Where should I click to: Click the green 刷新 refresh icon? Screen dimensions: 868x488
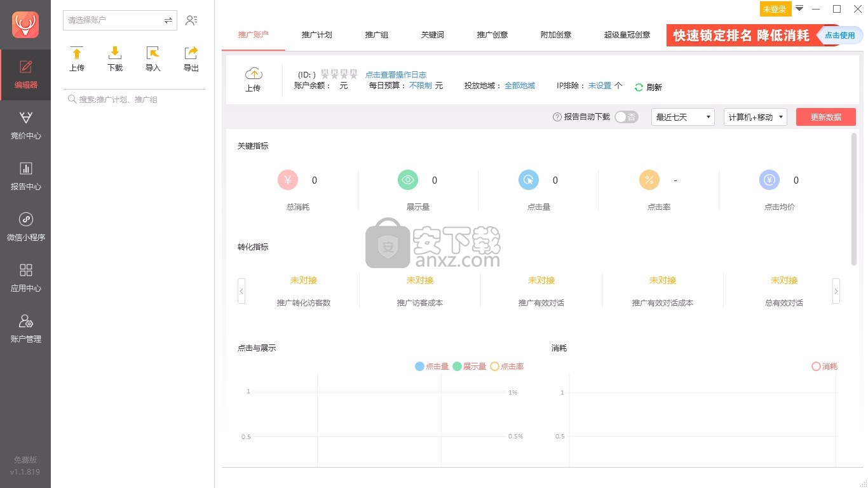pyautogui.click(x=639, y=87)
